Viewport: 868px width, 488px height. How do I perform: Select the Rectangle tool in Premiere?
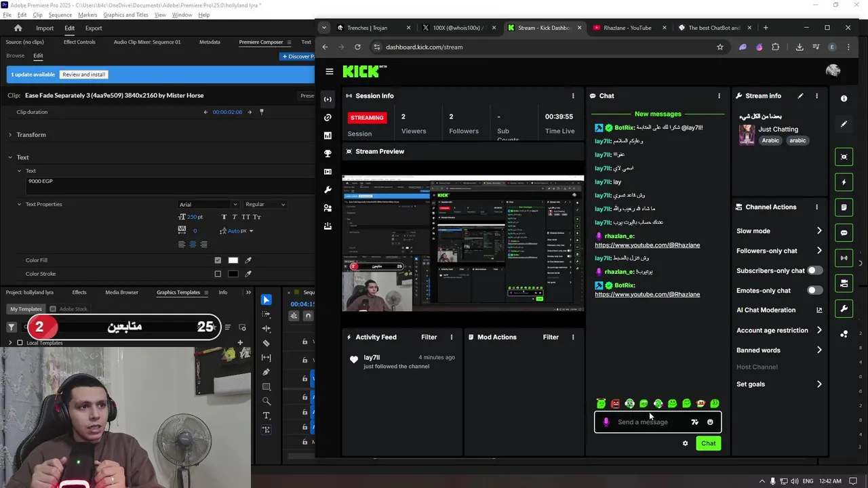267,386
